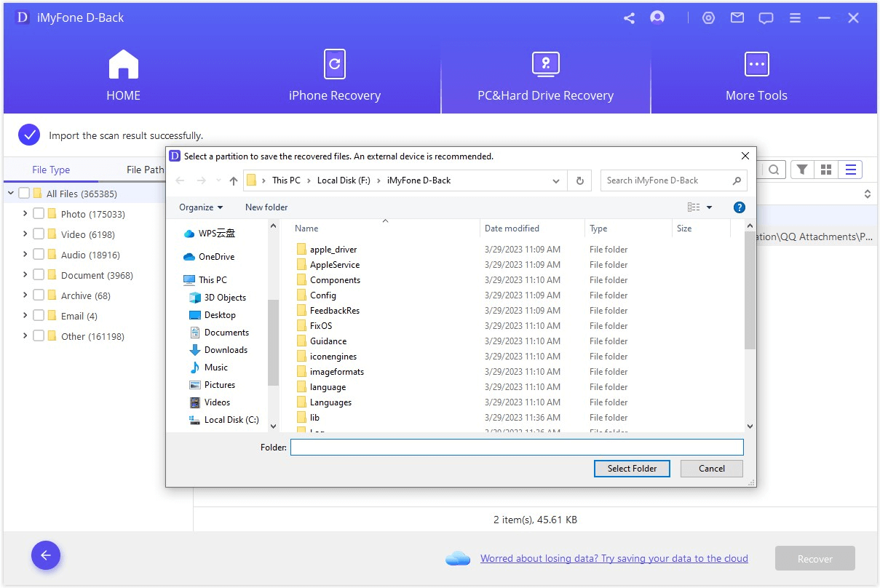880x588 pixels.
Task: Click the share icon in title bar
Action: pyautogui.click(x=629, y=18)
